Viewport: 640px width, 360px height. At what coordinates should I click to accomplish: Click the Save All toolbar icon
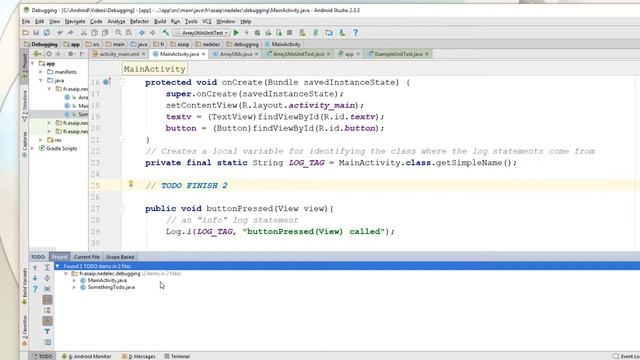[x=36, y=33]
